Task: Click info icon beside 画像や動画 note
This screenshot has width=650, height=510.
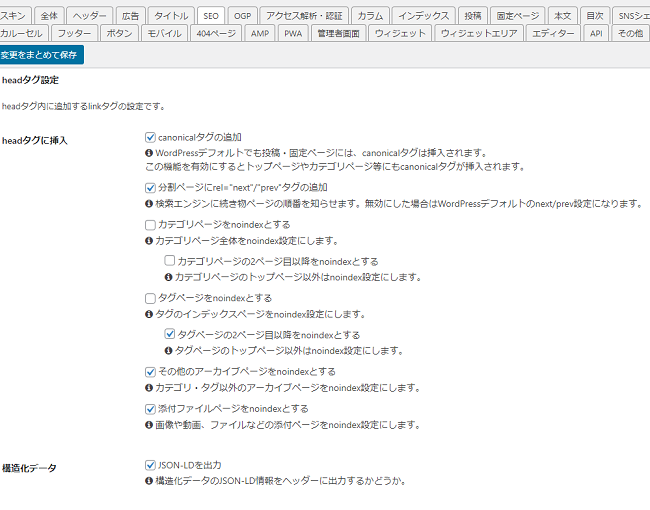Action: 149,425
